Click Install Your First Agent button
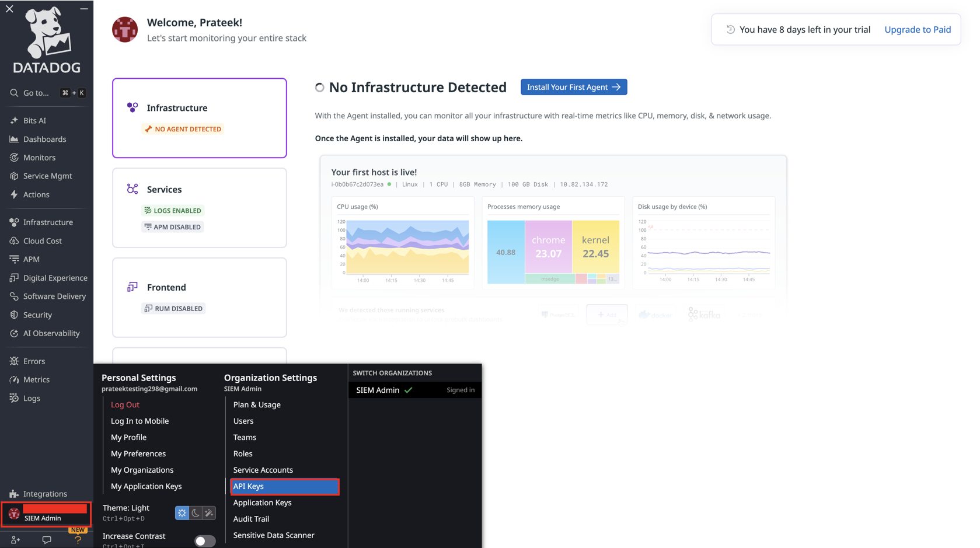980x548 pixels. click(573, 86)
